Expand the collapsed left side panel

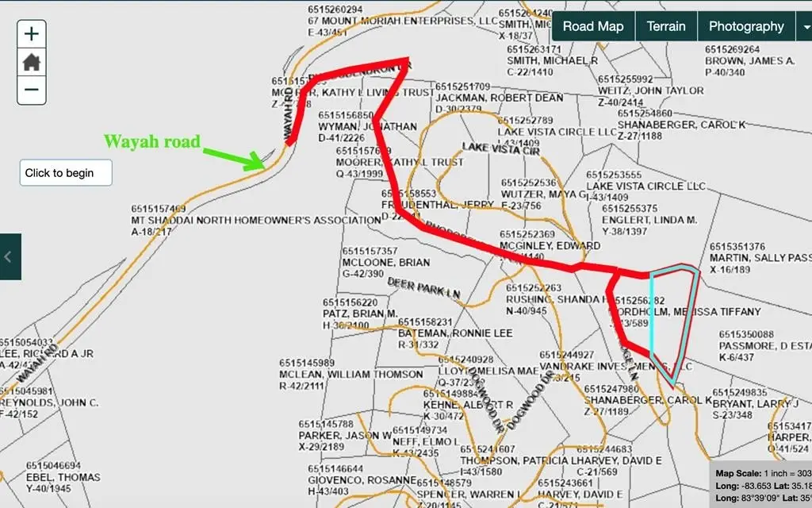[x=10, y=256]
